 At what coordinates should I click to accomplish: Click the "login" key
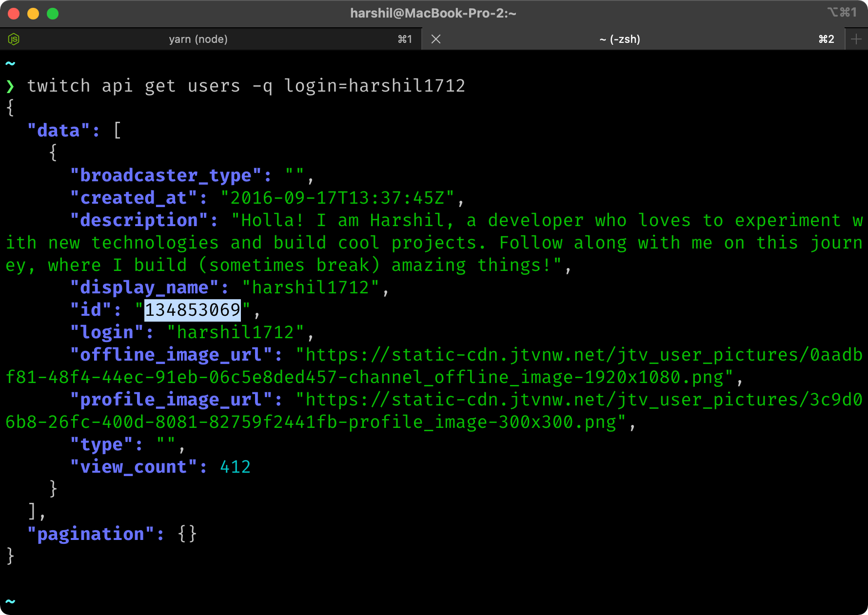click(107, 332)
